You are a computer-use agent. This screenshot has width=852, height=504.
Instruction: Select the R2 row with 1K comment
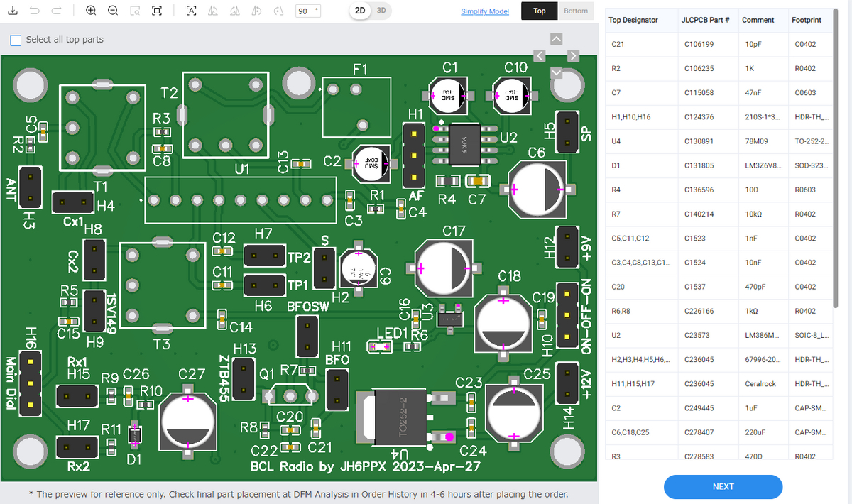(x=719, y=68)
